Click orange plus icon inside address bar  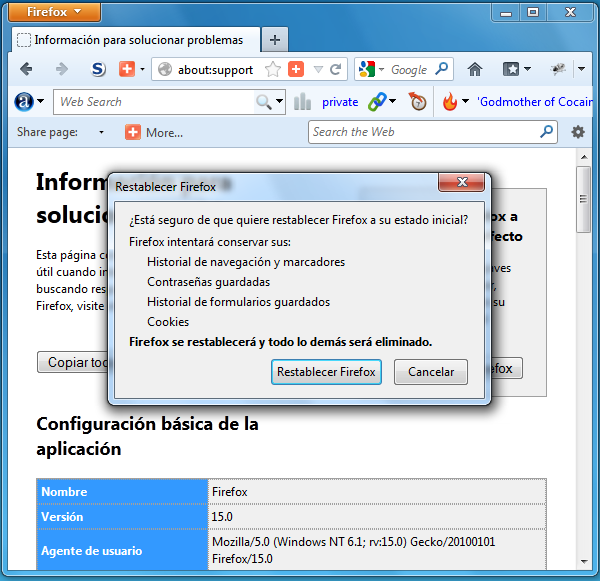click(x=296, y=69)
